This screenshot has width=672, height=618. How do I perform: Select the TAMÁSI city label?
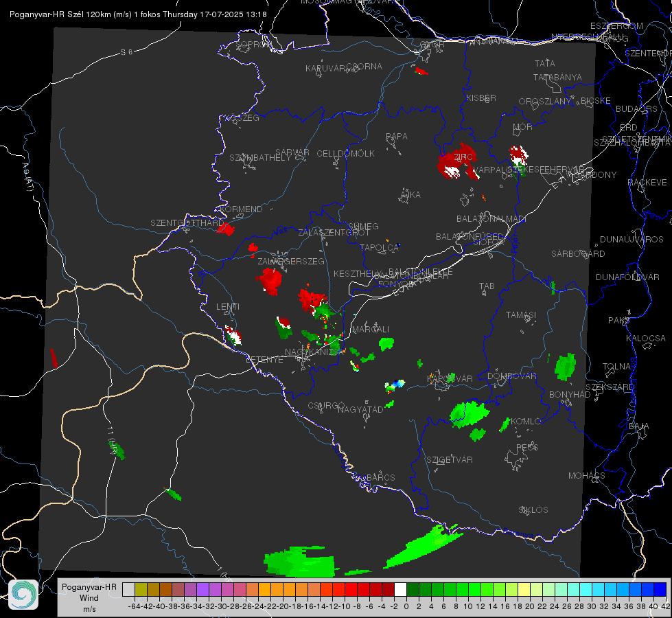coord(521,314)
